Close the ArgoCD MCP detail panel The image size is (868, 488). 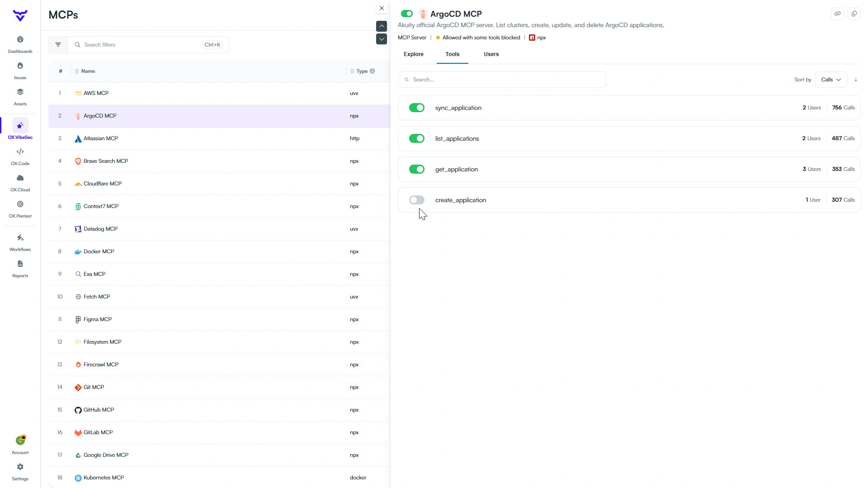pos(382,8)
